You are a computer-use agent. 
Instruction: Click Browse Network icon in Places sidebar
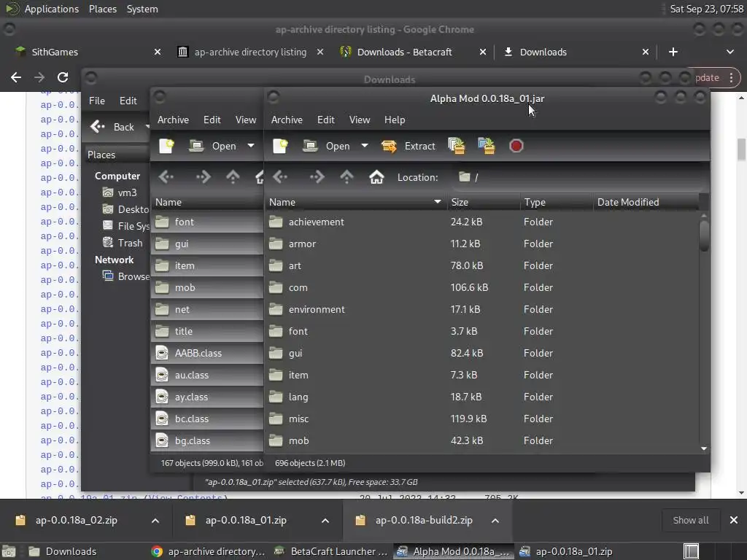(108, 276)
